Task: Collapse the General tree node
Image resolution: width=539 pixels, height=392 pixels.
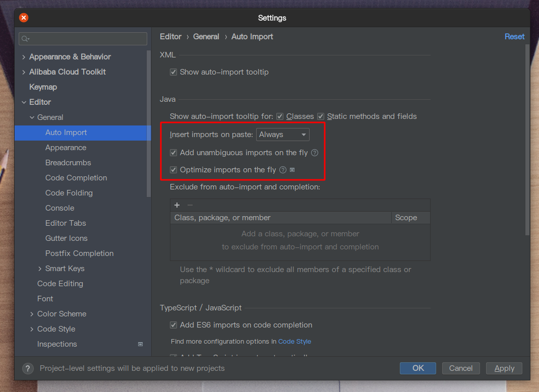Action: tap(32, 117)
